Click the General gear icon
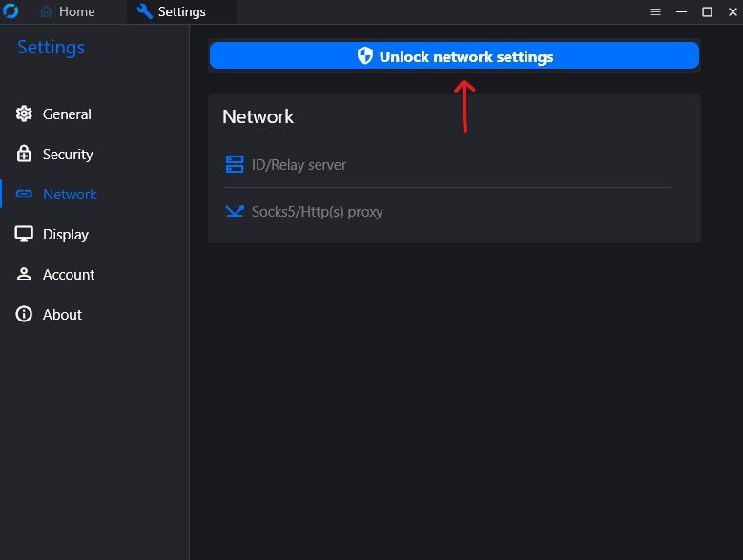The height and width of the screenshot is (560, 743). pos(24,114)
